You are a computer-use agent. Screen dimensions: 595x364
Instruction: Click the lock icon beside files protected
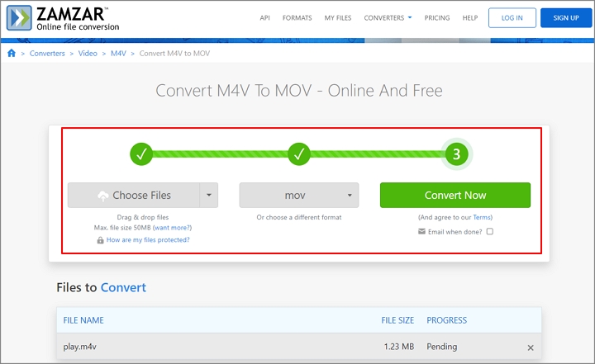(x=100, y=240)
